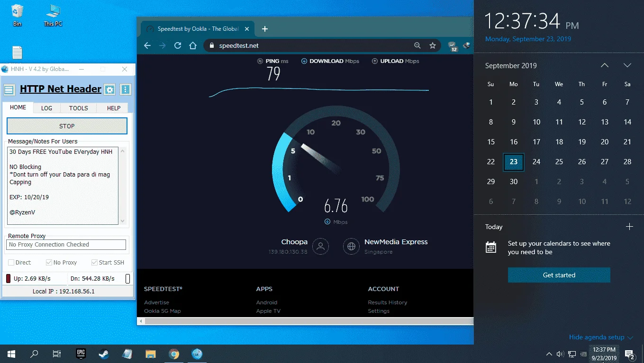
Task: Open HNH settings gear icon
Action: 110,89
